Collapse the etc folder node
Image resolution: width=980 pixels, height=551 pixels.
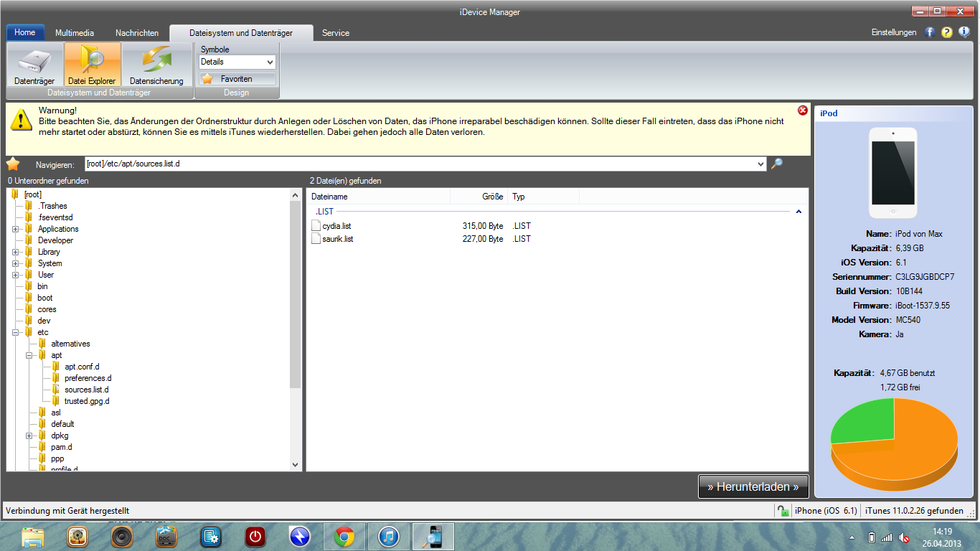16,332
